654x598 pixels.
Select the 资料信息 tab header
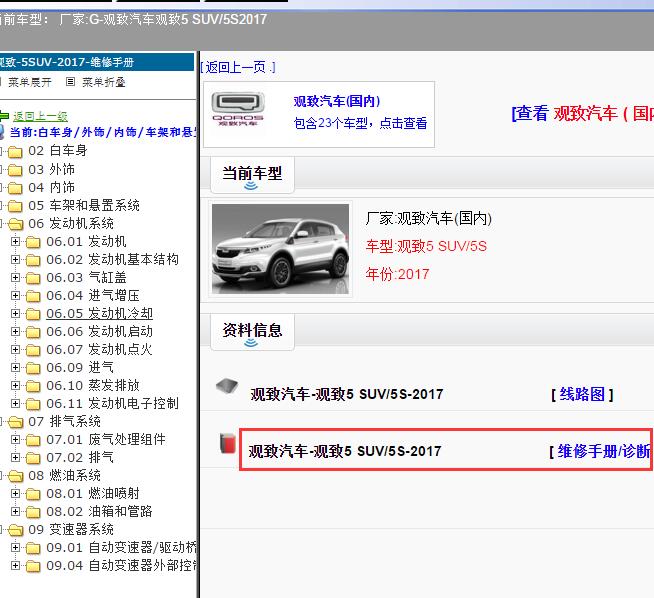(x=252, y=332)
